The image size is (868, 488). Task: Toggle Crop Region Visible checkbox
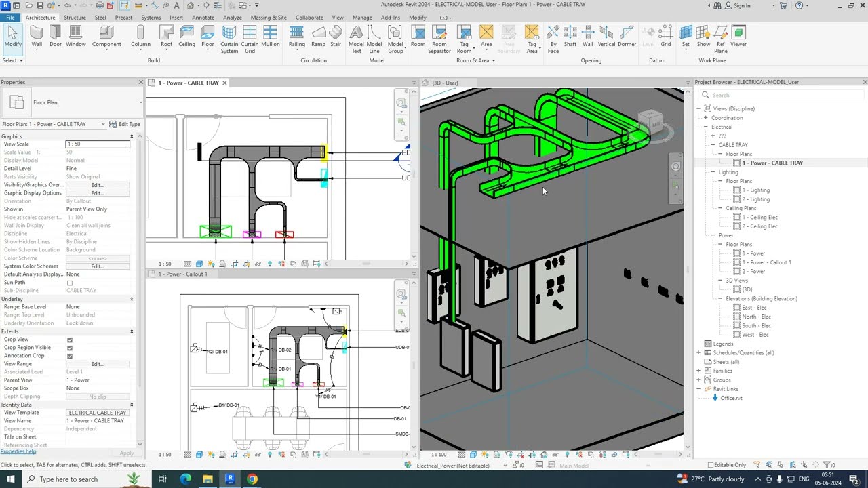click(70, 348)
